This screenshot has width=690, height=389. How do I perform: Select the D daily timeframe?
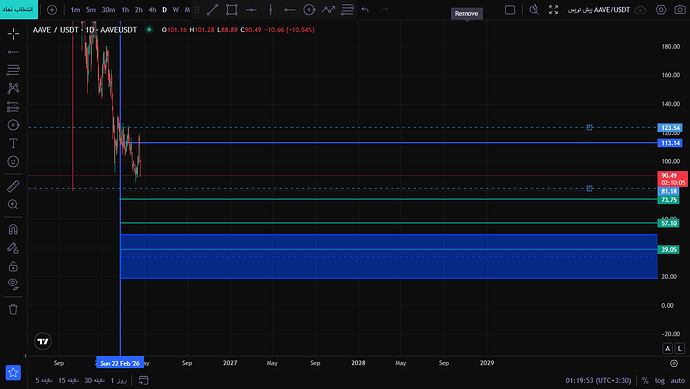165,10
